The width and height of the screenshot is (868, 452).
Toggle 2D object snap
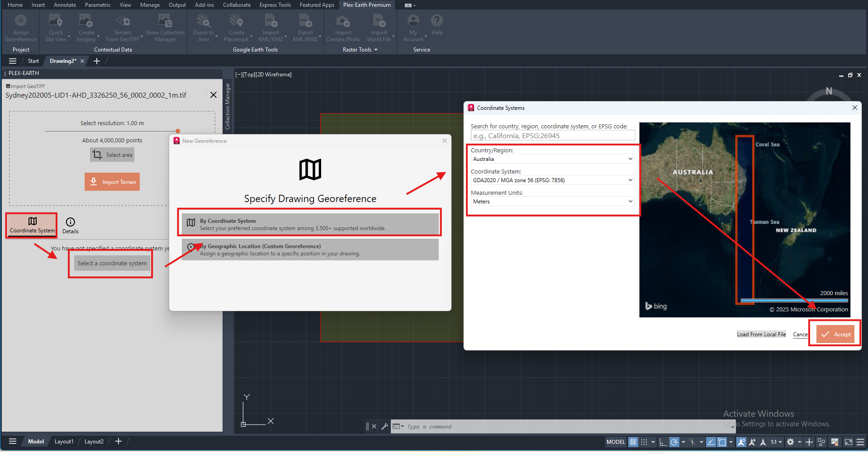[722, 442]
